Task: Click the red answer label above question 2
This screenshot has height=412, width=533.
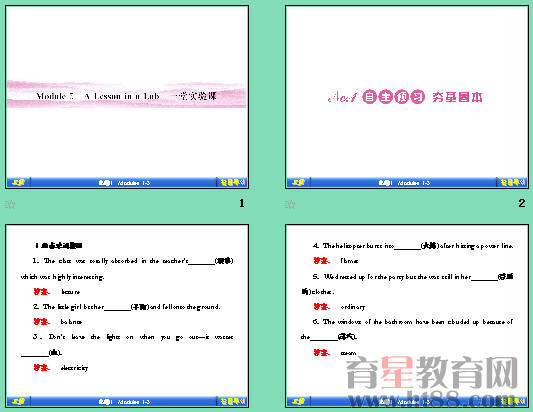Action: (x=42, y=291)
